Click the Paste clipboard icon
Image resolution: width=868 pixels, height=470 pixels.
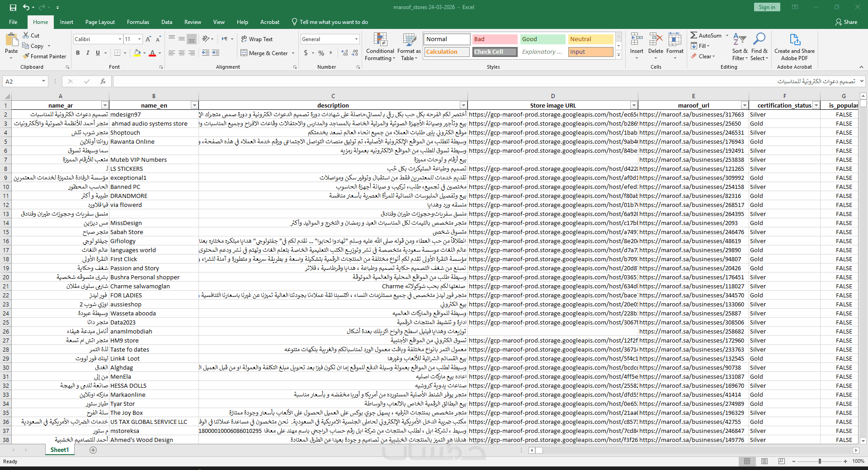click(11, 41)
